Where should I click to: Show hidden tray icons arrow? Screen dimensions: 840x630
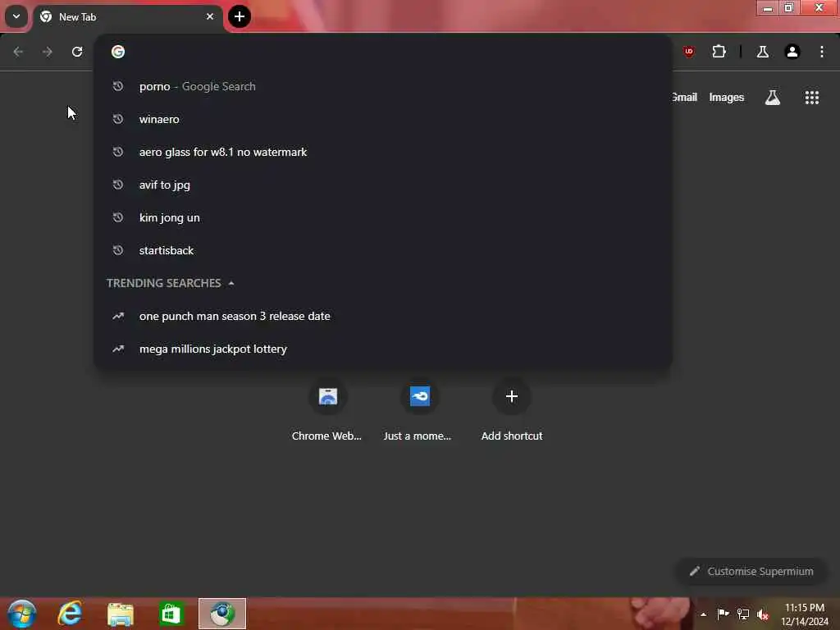[703, 614]
